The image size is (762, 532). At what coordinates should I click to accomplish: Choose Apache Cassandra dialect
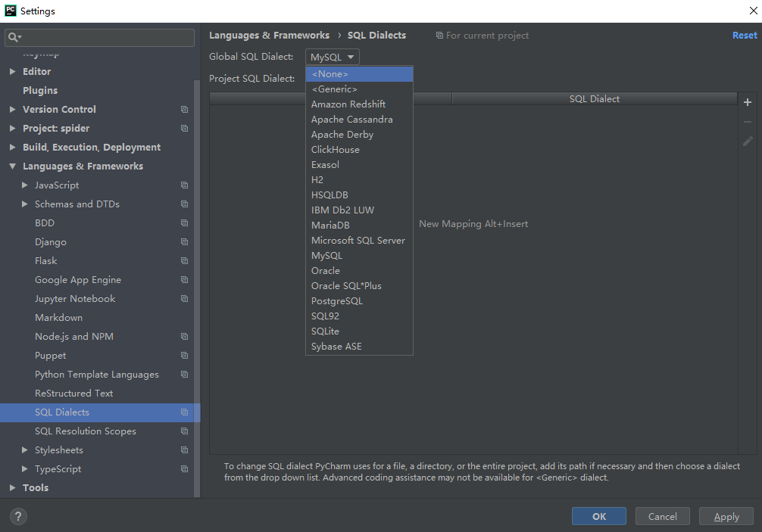point(359,120)
